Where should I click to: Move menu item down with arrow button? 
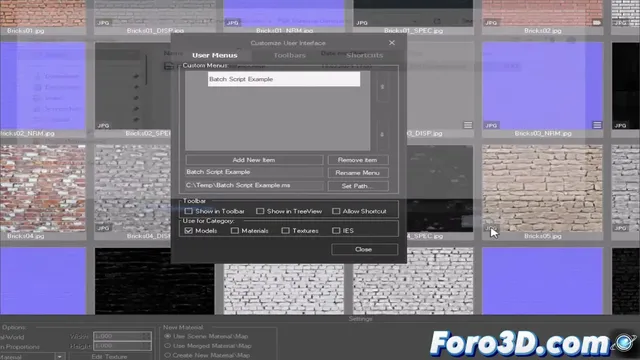pos(382,134)
